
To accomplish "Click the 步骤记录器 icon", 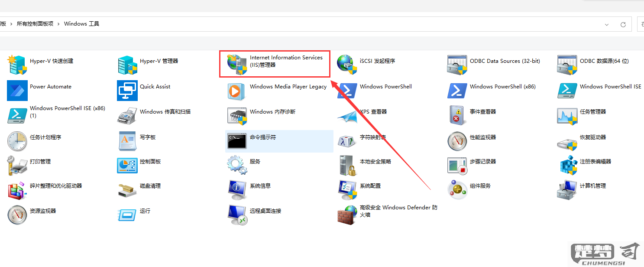I will tap(457, 166).
